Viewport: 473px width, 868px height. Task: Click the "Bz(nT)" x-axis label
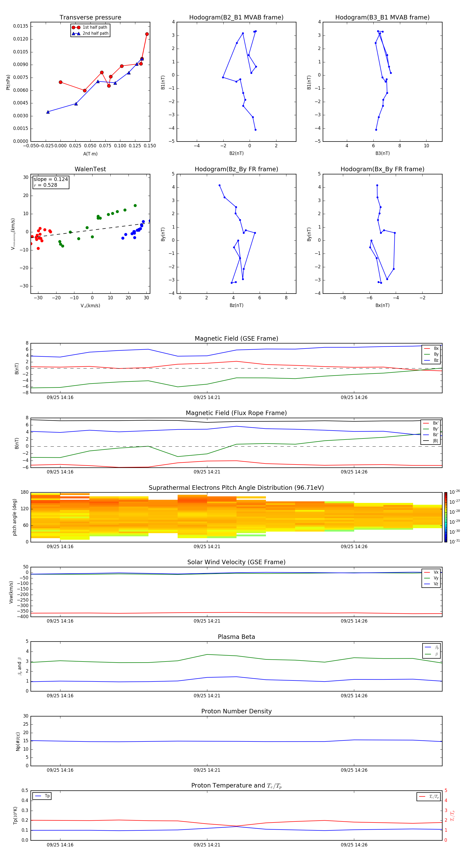236,305
